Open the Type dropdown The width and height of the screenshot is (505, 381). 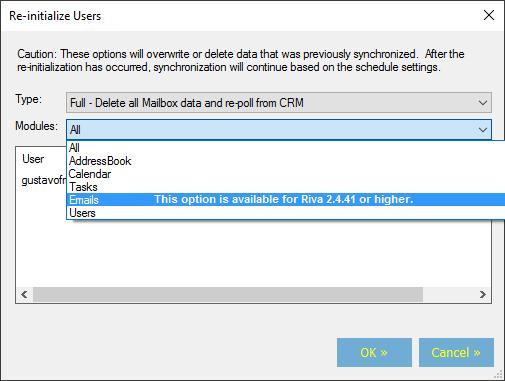tap(279, 103)
